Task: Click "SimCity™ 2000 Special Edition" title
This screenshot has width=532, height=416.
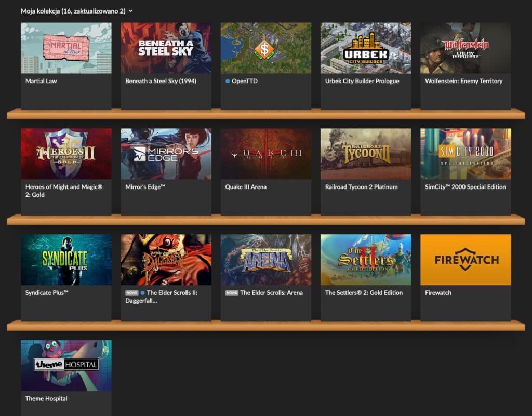Action: pos(465,187)
